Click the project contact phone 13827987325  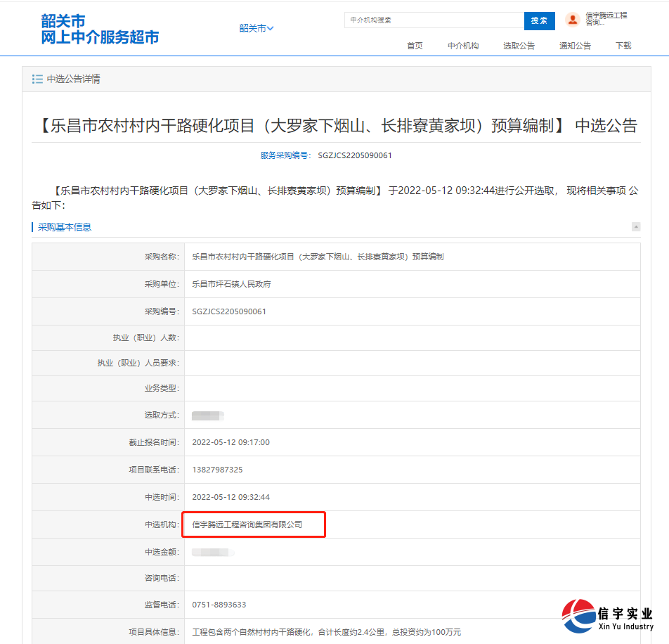pyautogui.click(x=218, y=469)
